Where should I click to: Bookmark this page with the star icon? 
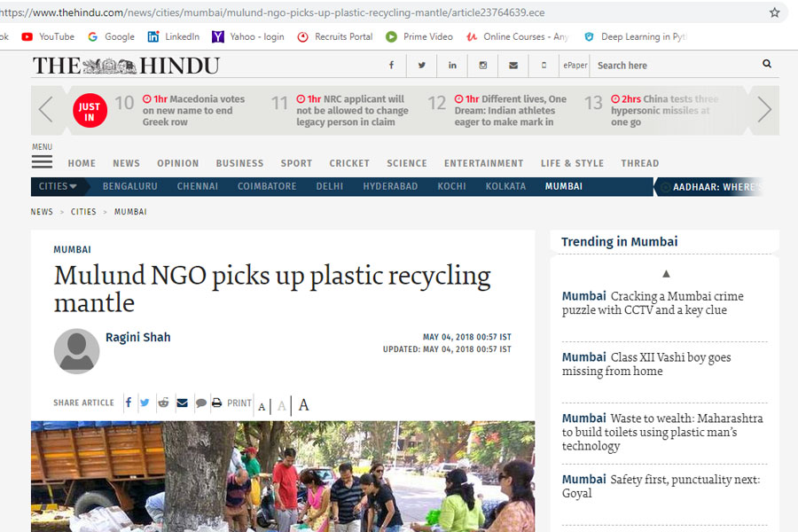774,12
